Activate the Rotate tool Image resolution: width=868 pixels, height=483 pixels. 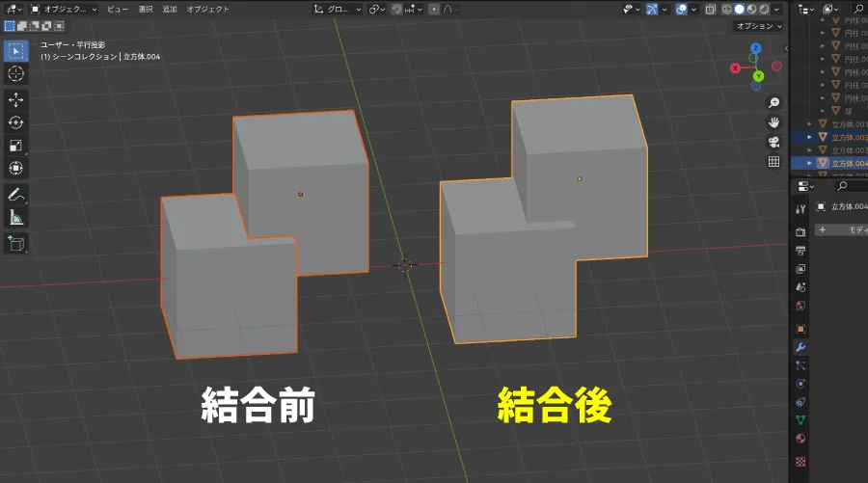pos(16,122)
